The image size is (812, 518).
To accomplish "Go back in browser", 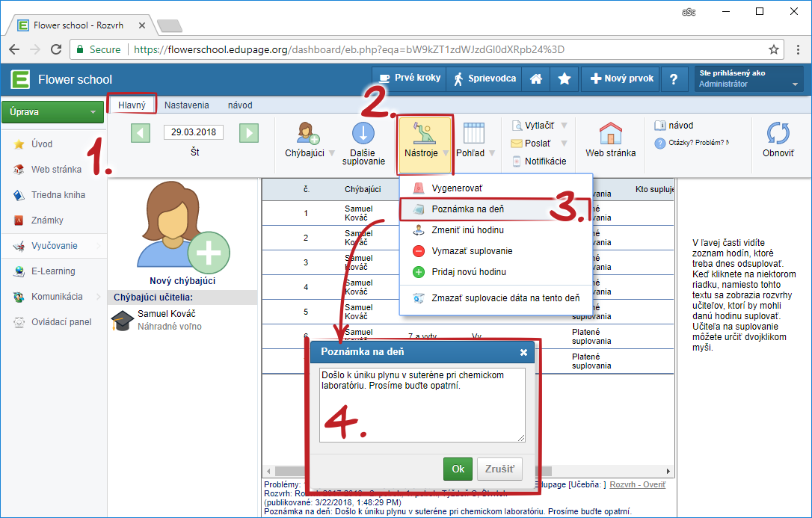I will point(14,49).
